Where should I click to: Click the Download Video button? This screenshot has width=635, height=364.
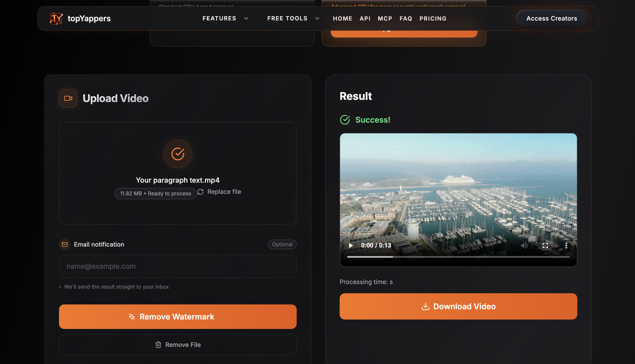[458, 306]
